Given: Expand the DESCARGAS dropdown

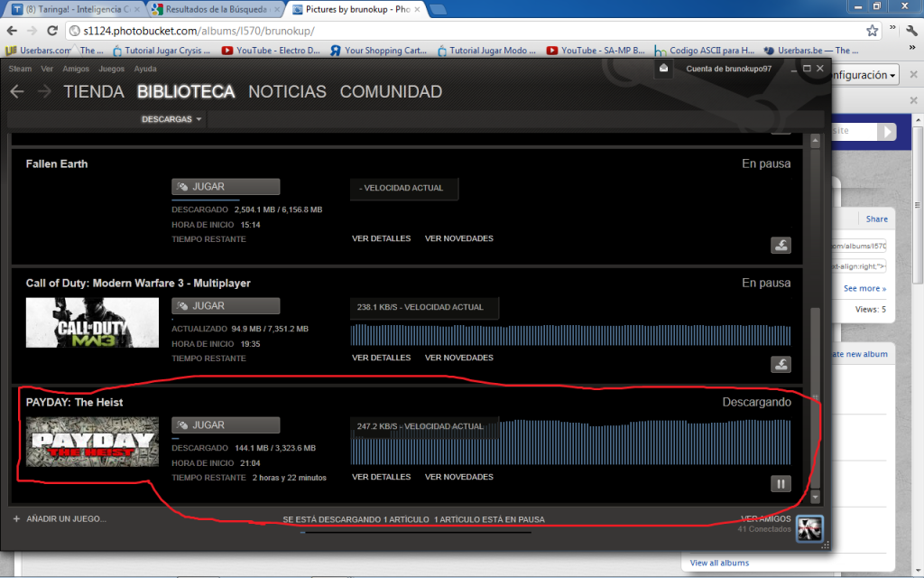Looking at the screenshot, I should [x=171, y=119].
